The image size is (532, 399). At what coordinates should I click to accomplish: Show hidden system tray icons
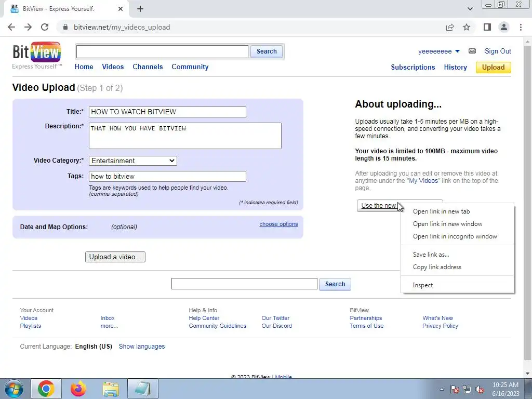(442, 389)
